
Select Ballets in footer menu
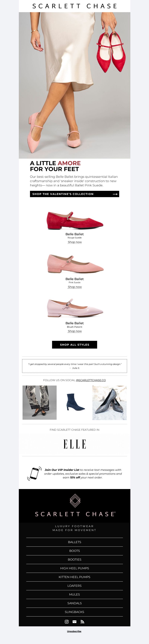(x=75, y=542)
